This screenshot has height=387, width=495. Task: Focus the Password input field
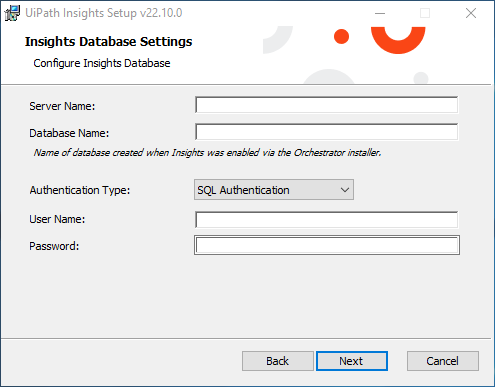[327, 245]
